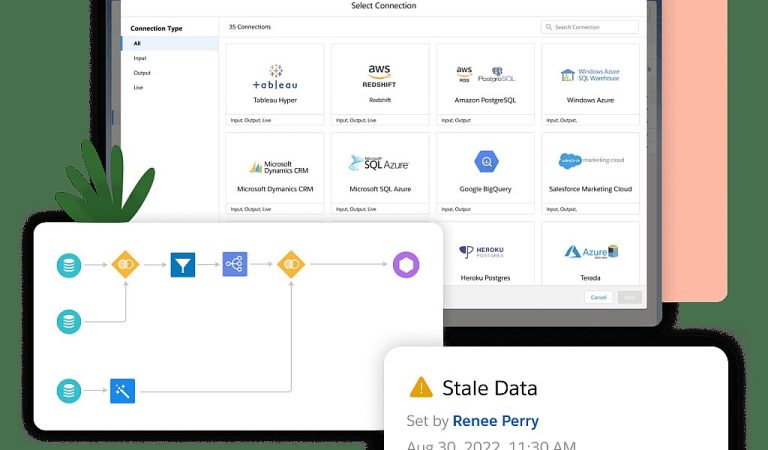Image resolution: width=768 pixels, height=450 pixels.
Task: Focus the Search Connection field
Action: [590, 27]
